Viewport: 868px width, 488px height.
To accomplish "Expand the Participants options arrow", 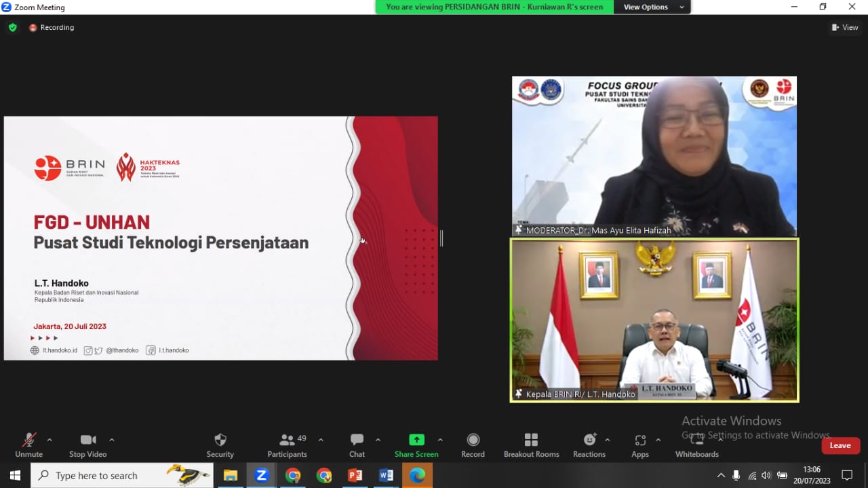I will [321, 440].
